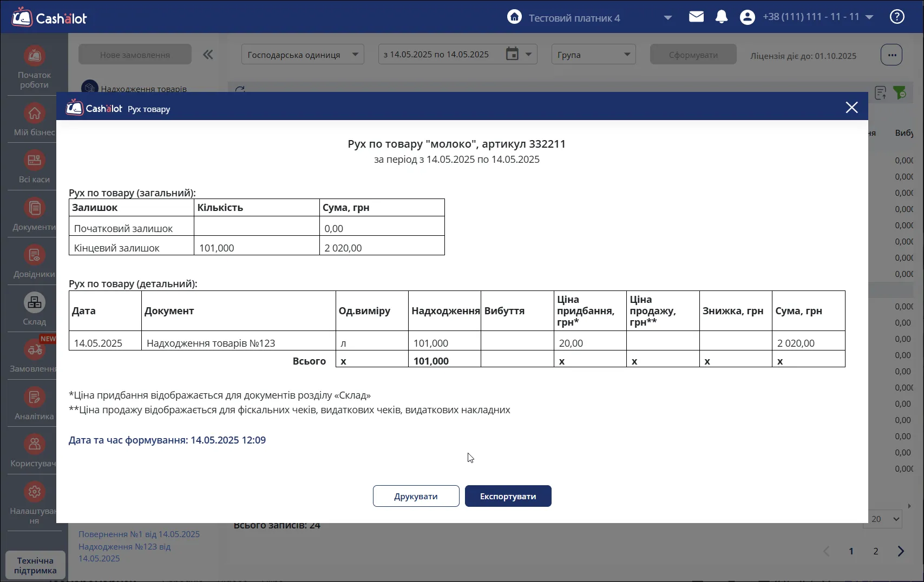Click the green filter icon

pyautogui.click(x=900, y=92)
